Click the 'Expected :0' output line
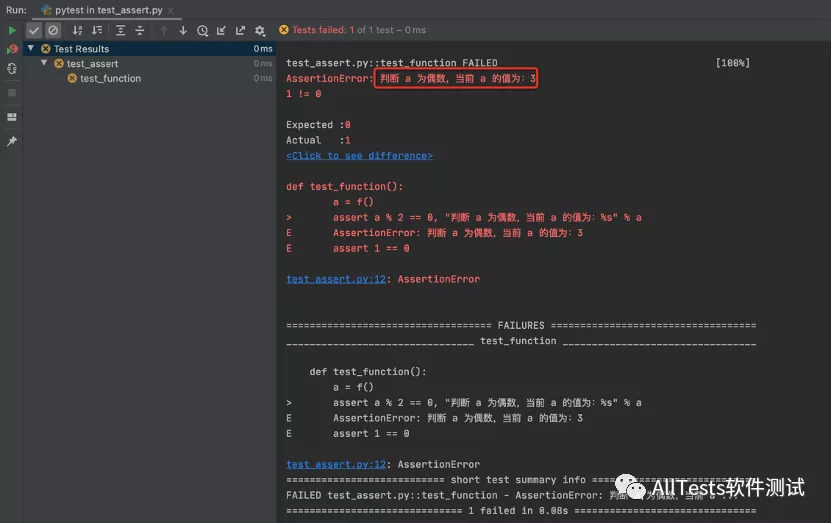This screenshot has height=524, width=832. (x=318, y=125)
